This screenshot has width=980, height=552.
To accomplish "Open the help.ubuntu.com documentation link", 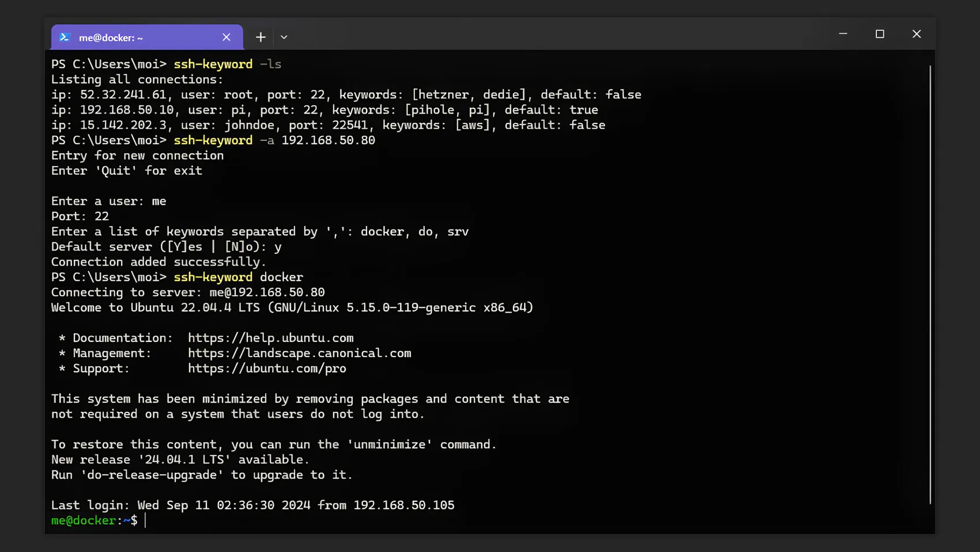I will (x=270, y=338).
